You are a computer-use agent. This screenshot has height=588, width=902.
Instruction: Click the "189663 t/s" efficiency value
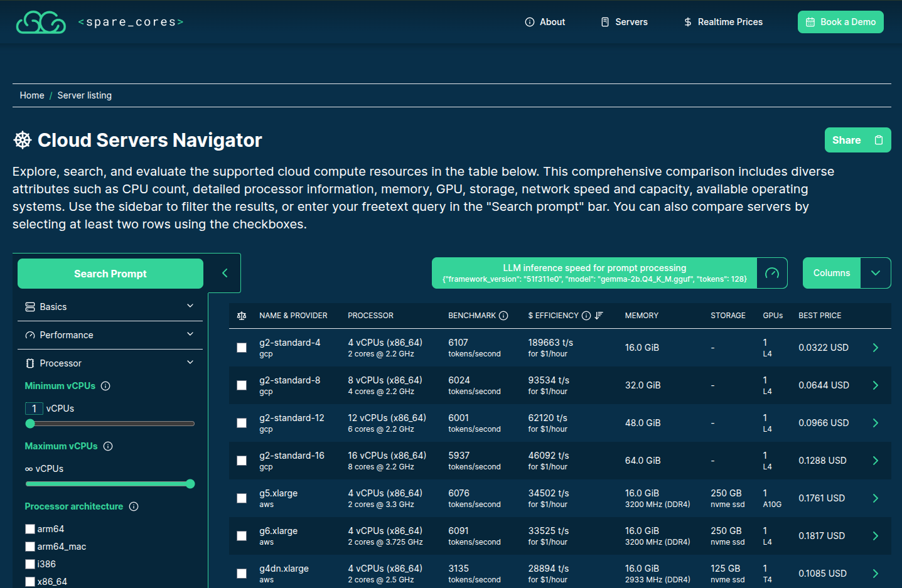pos(550,343)
